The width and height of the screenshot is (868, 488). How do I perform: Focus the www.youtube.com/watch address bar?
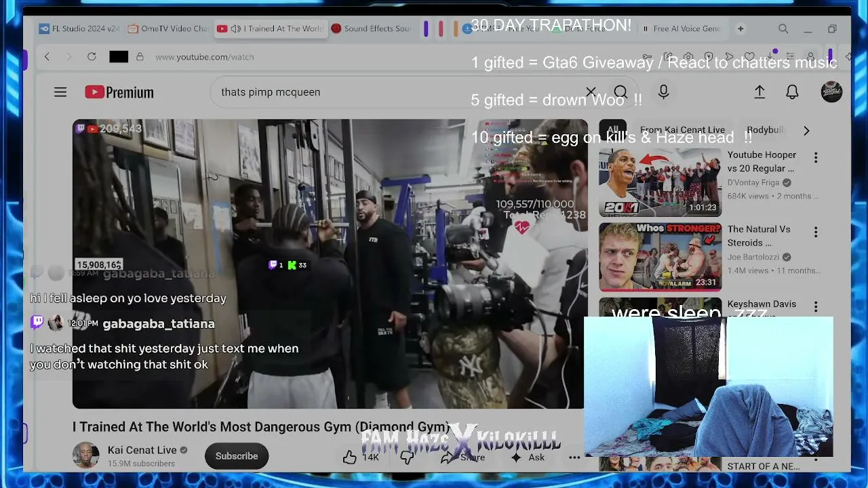tap(205, 57)
